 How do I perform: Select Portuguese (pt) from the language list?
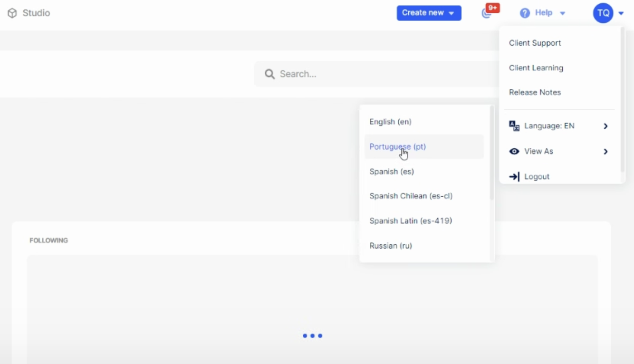coord(397,147)
